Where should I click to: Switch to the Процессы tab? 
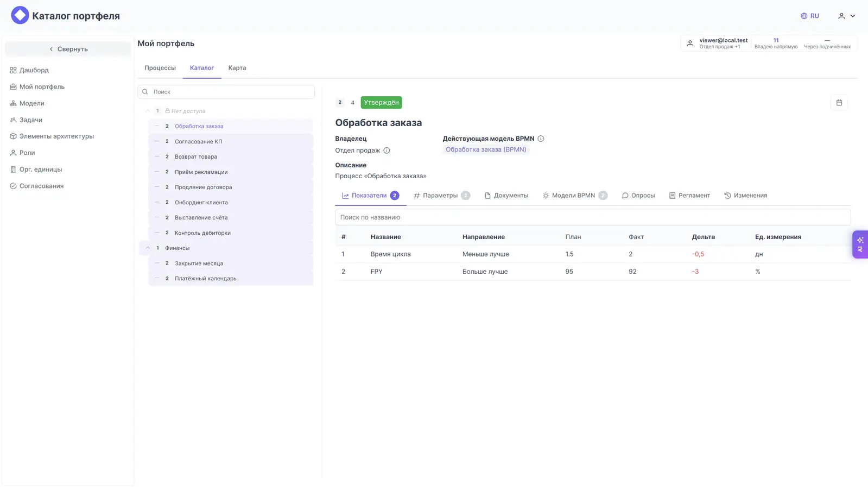[x=160, y=68]
